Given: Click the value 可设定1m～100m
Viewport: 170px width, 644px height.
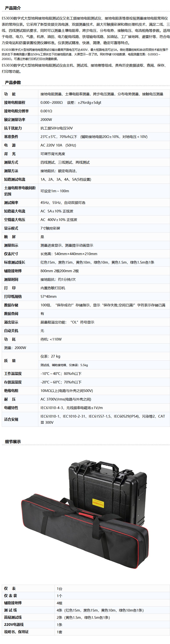Looking at the screenshot, I should pos(55,191).
